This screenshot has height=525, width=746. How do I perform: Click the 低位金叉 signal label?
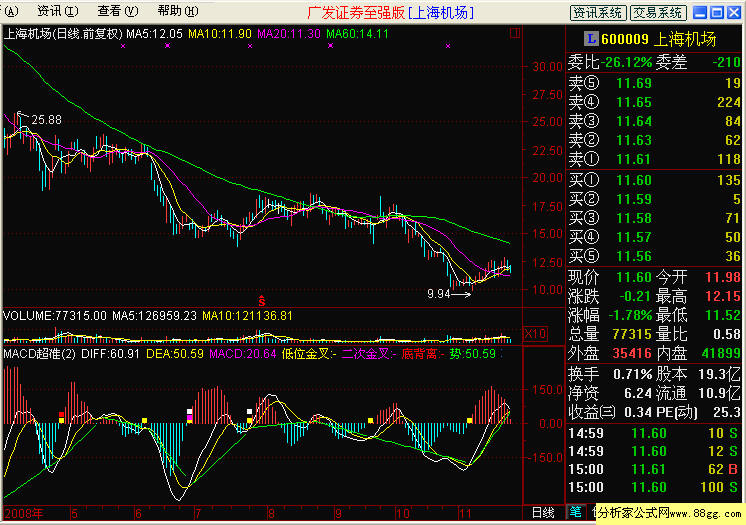pos(309,354)
